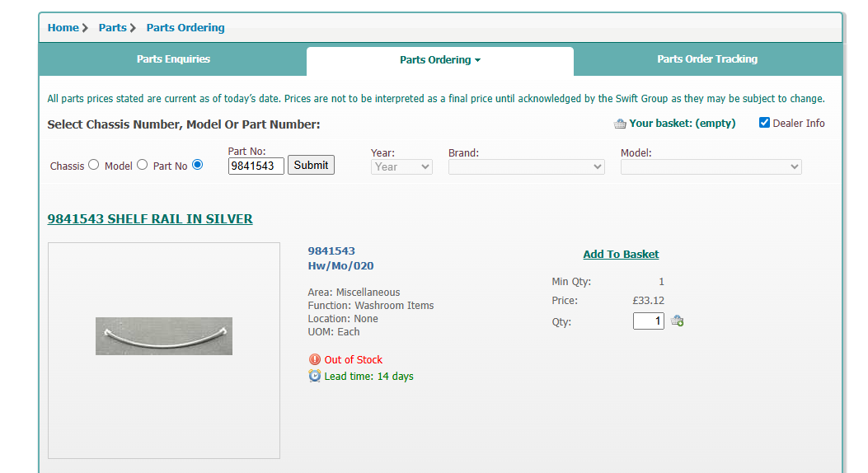868x473 pixels.
Task: Expand the Brand dropdown
Action: (526, 166)
